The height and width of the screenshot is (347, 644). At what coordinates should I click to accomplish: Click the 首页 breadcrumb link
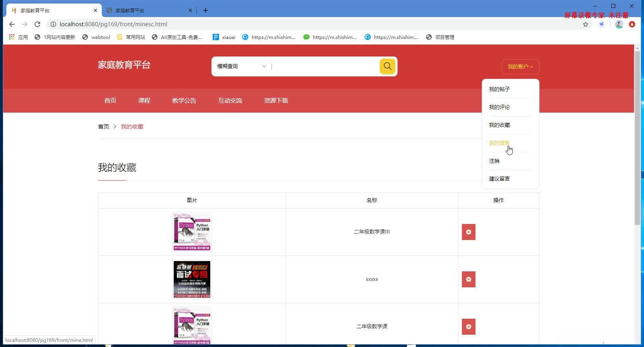point(103,127)
